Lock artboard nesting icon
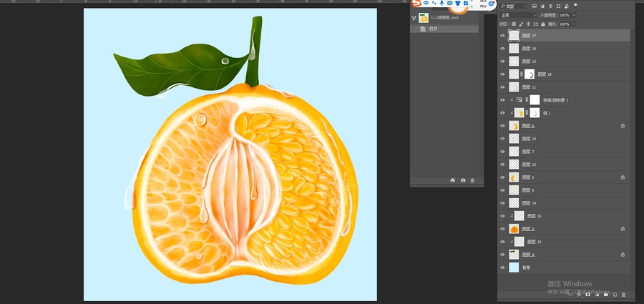The width and height of the screenshot is (644, 304). point(535,24)
